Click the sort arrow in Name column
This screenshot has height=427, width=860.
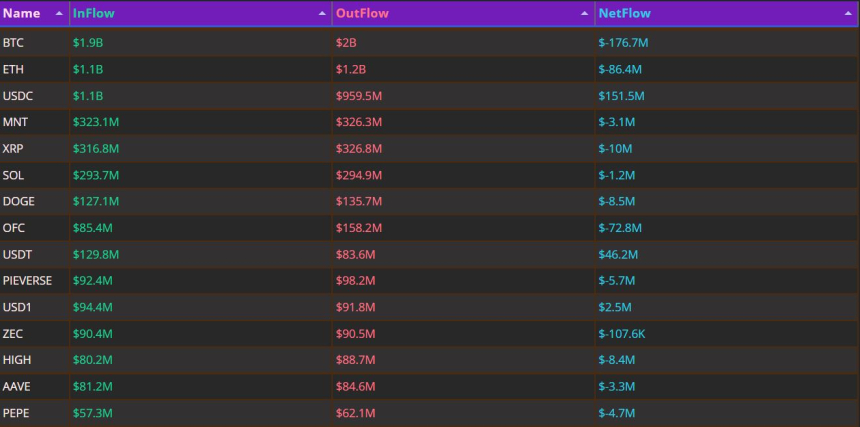(58, 14)
